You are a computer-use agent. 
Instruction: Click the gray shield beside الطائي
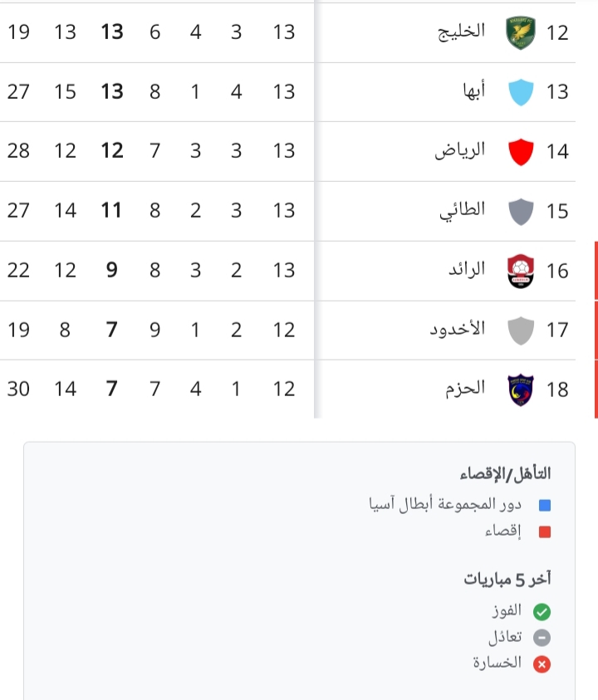click(x=521, y=211)
